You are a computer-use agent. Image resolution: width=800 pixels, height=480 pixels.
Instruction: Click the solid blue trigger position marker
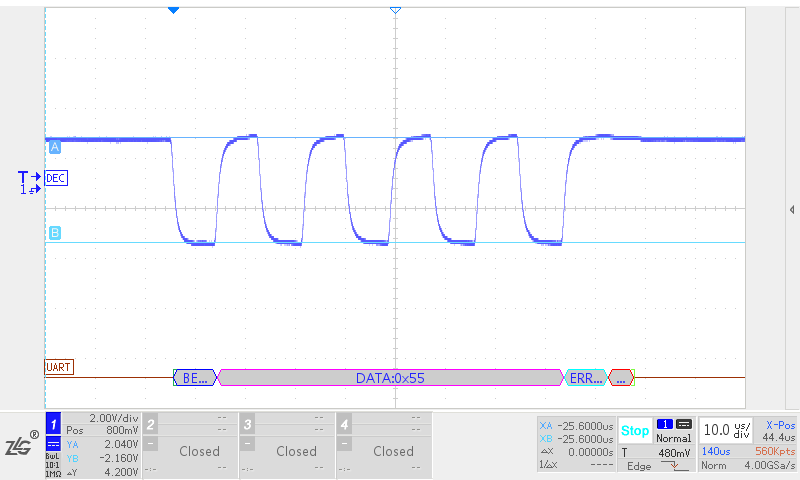tap(173, 9)
